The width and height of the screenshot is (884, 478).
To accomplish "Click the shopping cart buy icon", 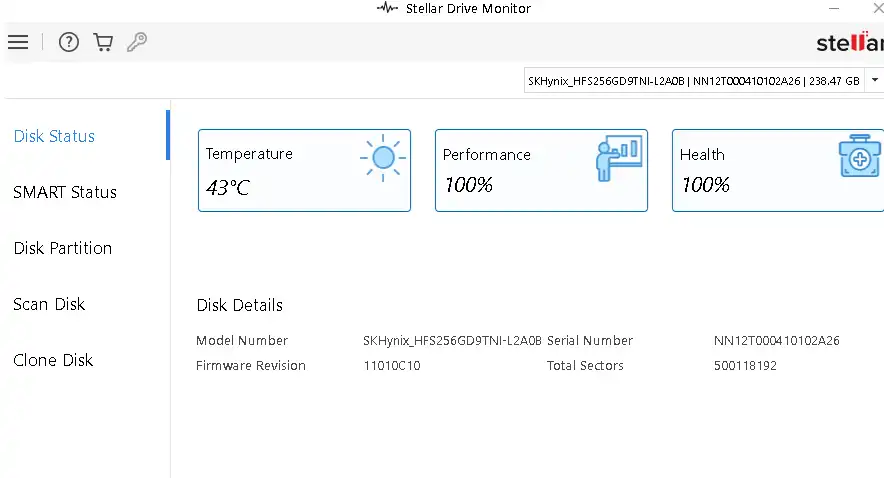I will pos(102,42).
